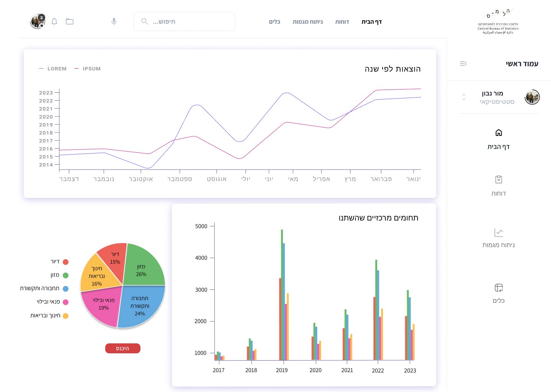Toggle IPSUM series in chart legend

(88, 69)
